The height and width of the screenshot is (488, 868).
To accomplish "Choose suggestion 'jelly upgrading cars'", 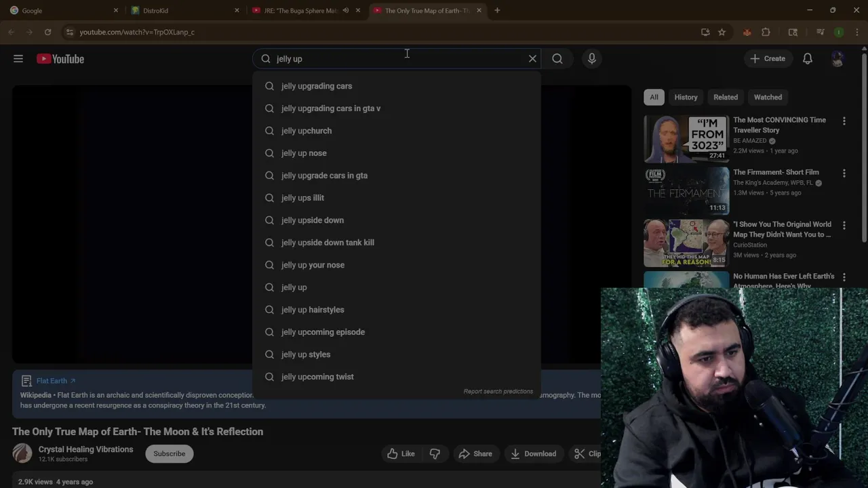I will tap(397, 86).
